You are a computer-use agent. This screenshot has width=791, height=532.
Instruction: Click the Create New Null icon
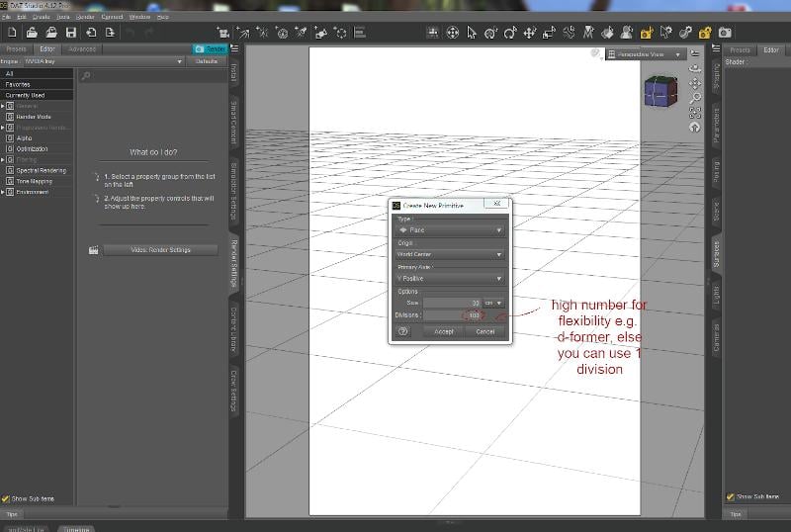(x=340, y=33)
